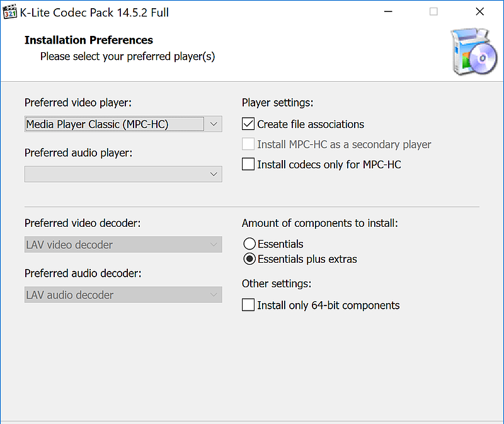Expand the preferred audio decoder list
Image resolution: width=504 pixels, height=424 pixels.
pos(213,294)
